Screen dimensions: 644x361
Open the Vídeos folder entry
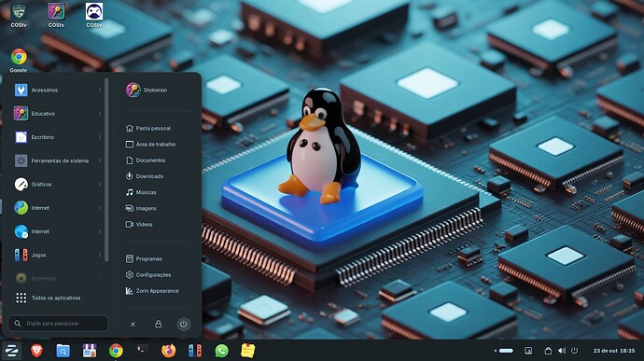tap(139, 224)
